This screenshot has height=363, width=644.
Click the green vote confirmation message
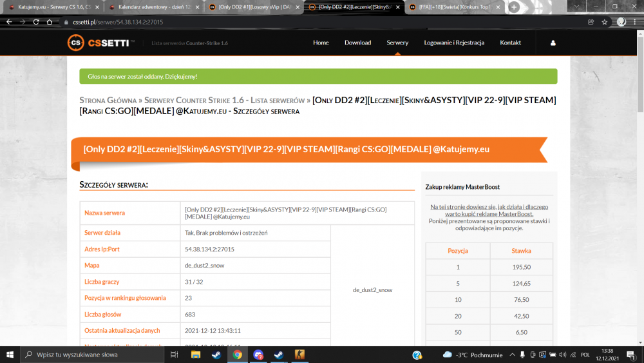pyautogui.click(x=318, y=77)
